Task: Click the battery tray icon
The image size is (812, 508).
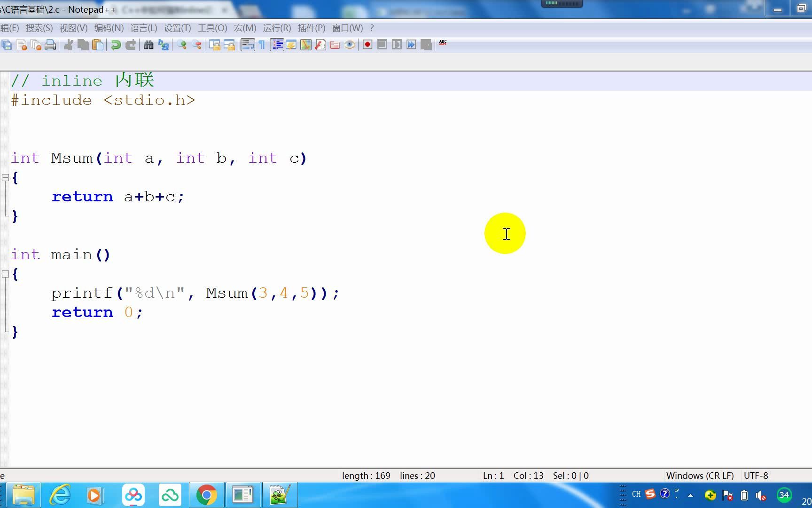Action: [x=744, y=495]
